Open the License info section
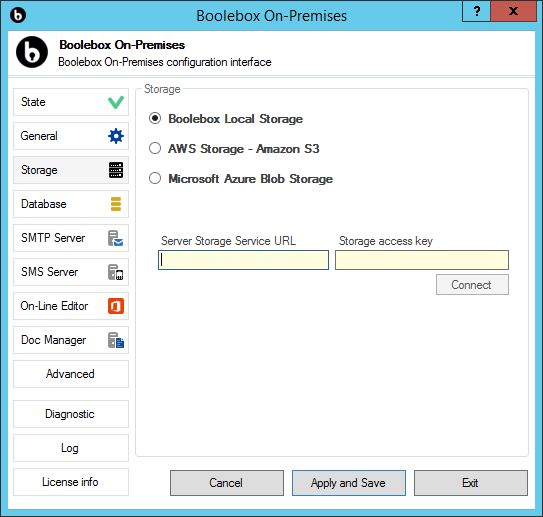This screenshot has width=543, height=517. coord(71,482)
